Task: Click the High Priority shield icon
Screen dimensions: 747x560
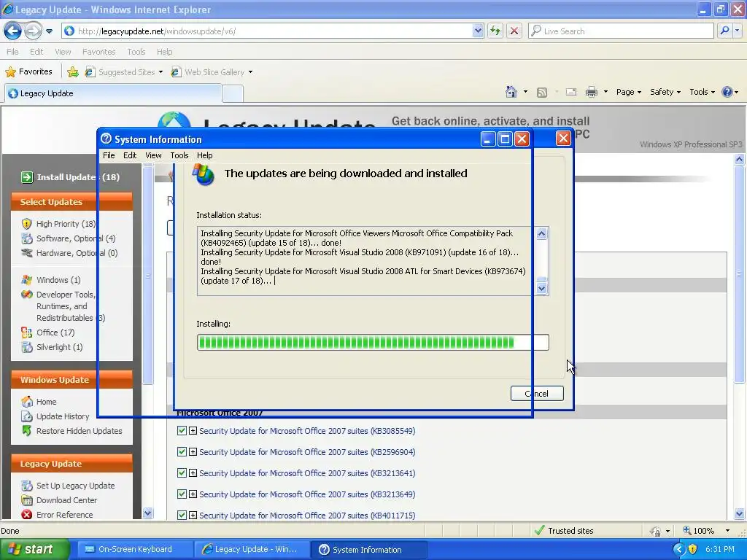Action: (x=27, y=224)
